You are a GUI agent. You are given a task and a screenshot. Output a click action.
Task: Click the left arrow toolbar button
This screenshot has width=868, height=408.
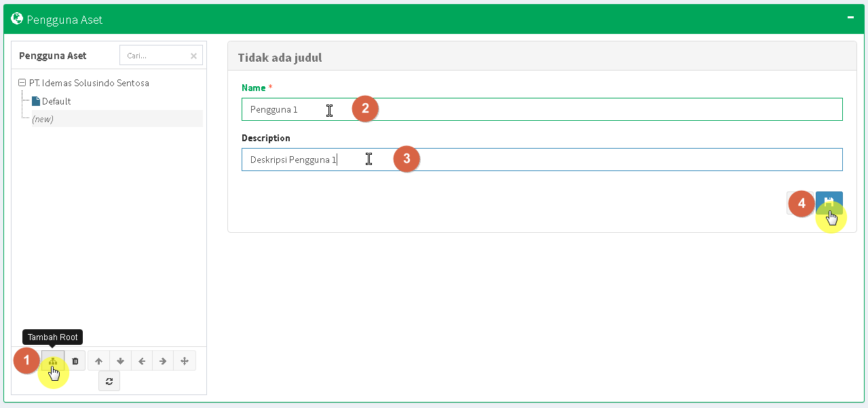click(x=142, y=361)
